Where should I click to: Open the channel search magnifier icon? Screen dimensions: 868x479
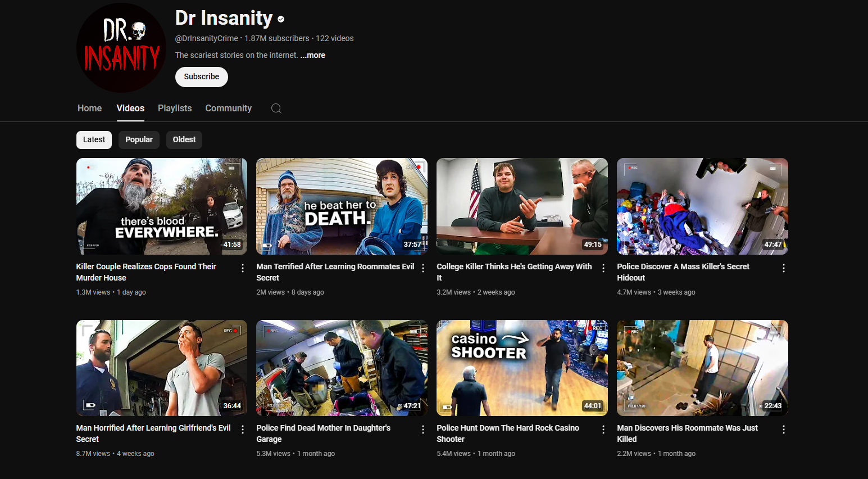276,109
